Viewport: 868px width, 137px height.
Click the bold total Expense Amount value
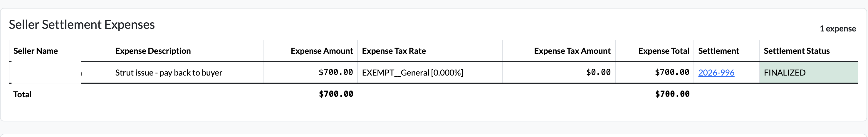coord(336,94)
